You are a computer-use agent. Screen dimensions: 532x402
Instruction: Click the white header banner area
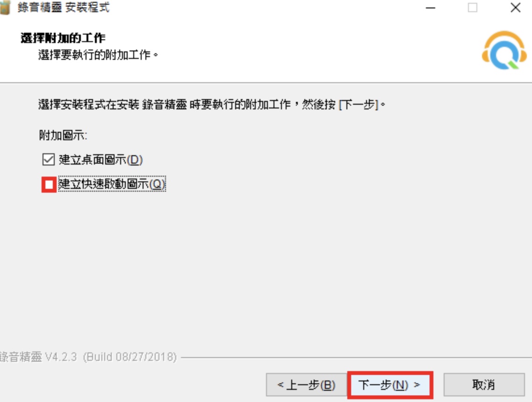pos(266,49)
